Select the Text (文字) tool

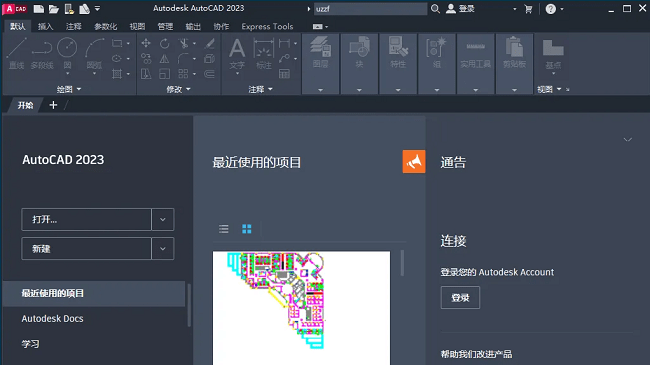[237, 55]
